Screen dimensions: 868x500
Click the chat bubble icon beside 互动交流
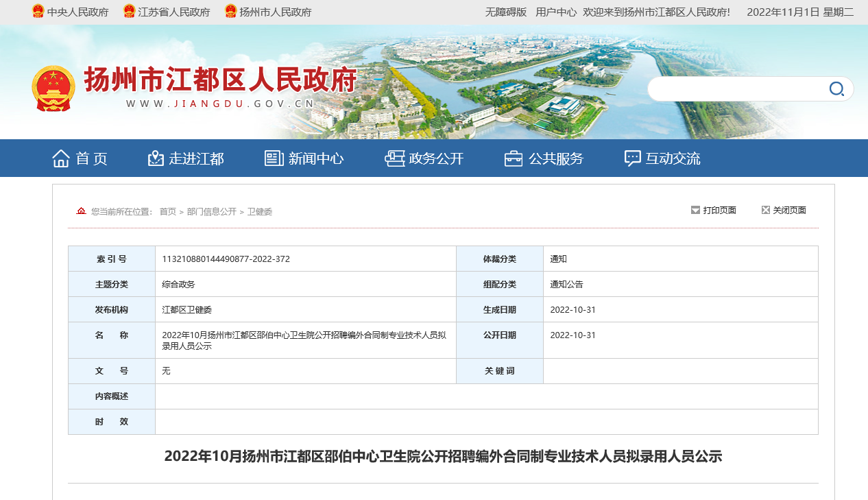(633, 158)
